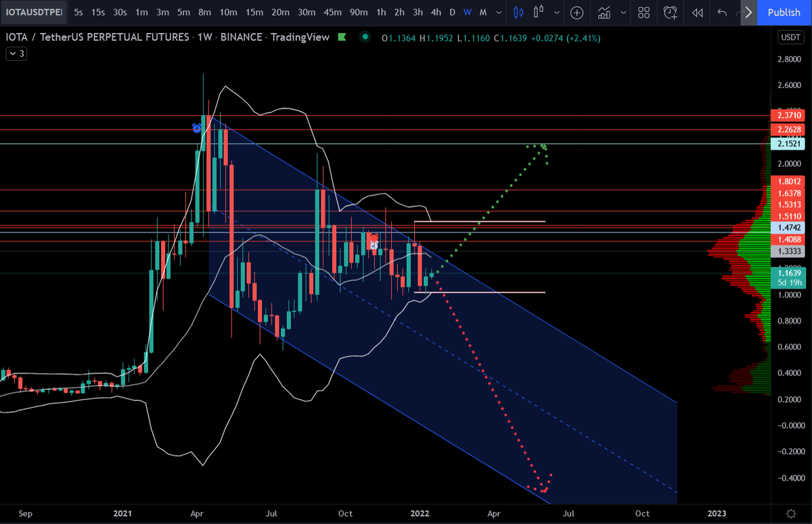Open the IOTAUSDTPERP symbol search field
The height and width of the screenshot is (524, 812).
coord(33,12)
